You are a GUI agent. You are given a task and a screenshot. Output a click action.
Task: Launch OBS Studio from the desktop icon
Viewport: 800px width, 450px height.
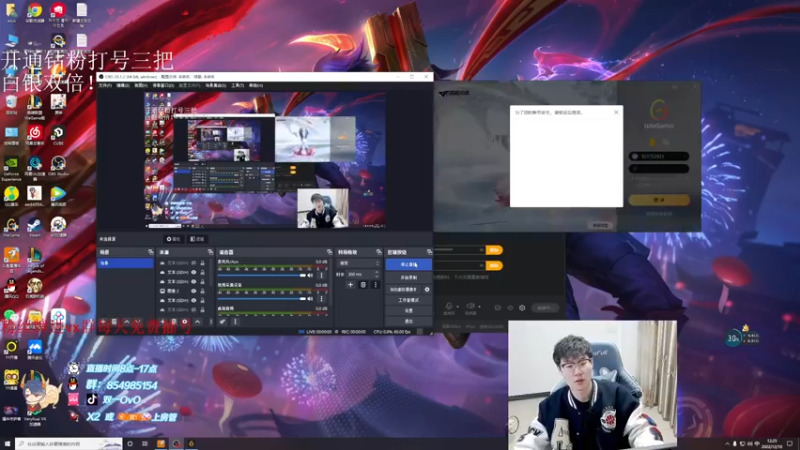point(58,165)
